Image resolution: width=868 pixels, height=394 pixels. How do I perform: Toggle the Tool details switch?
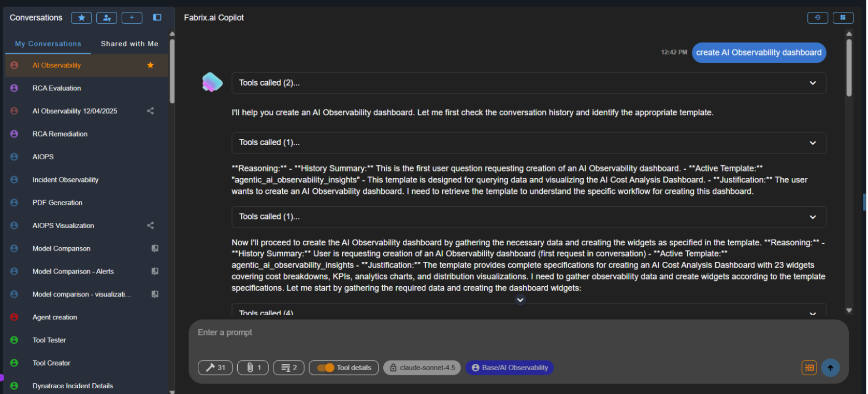(x=326, y=368)
